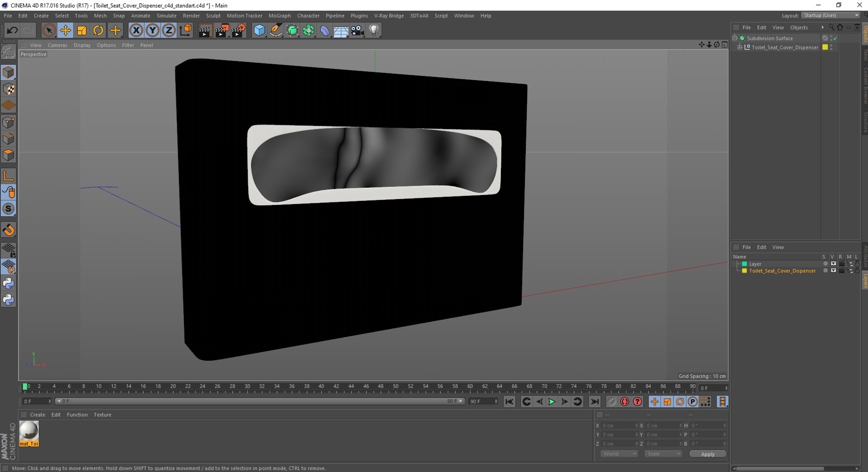Open the Simulate menu
The width and height of the screenshot is (868, 472).
click(x=166, y=15)
